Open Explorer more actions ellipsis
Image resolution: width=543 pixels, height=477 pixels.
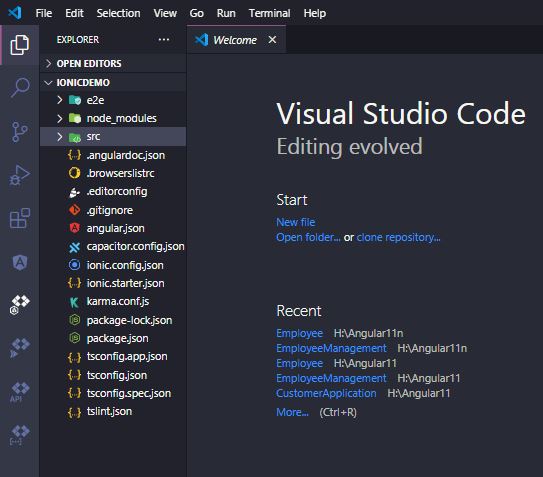[x=164, y=39]
